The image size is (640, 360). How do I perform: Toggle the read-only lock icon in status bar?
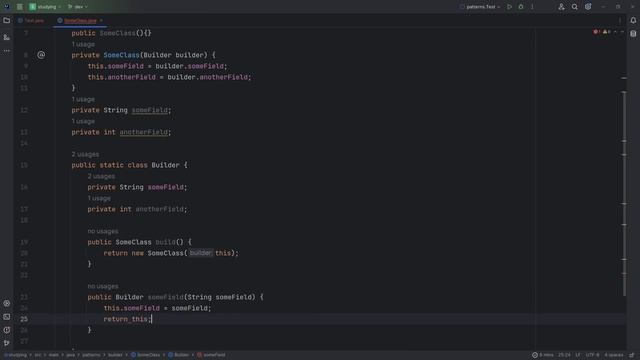click(632, 355)
